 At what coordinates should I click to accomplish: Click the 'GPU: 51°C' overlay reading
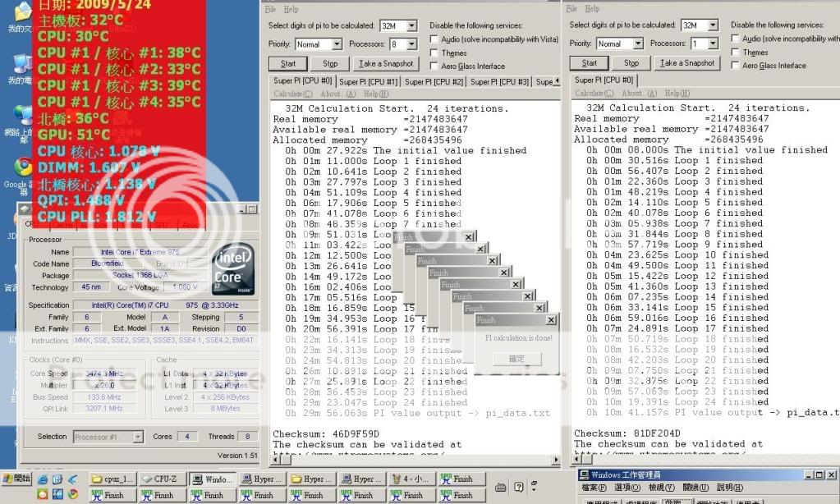coord(74,135)
